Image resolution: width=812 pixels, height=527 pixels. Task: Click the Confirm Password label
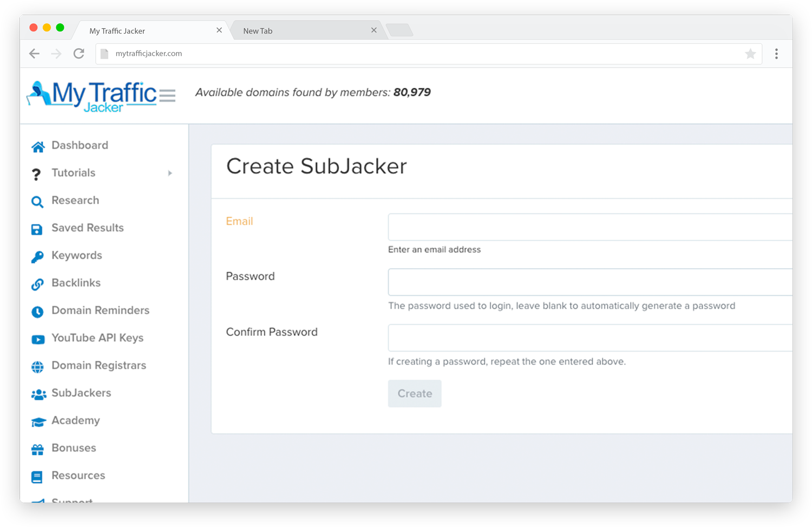coord(272,332)
